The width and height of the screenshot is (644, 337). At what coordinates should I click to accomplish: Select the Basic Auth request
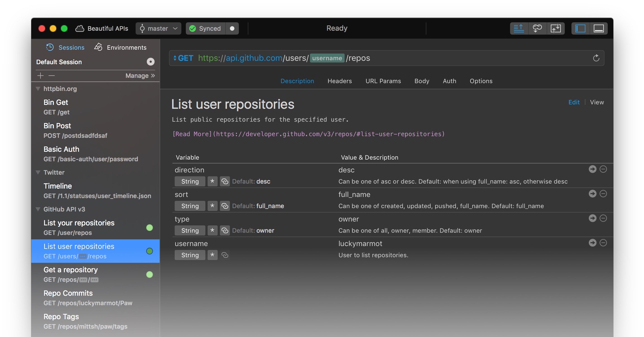[95, 154]
